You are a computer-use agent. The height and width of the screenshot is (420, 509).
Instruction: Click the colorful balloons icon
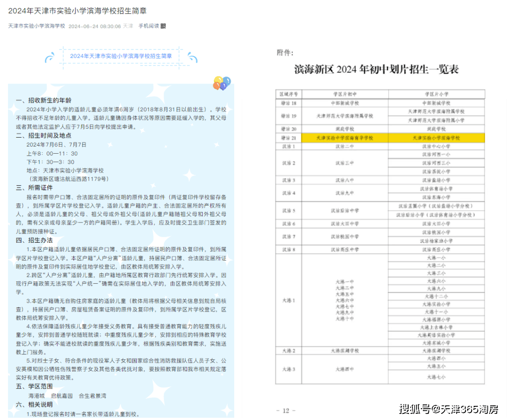222,83
